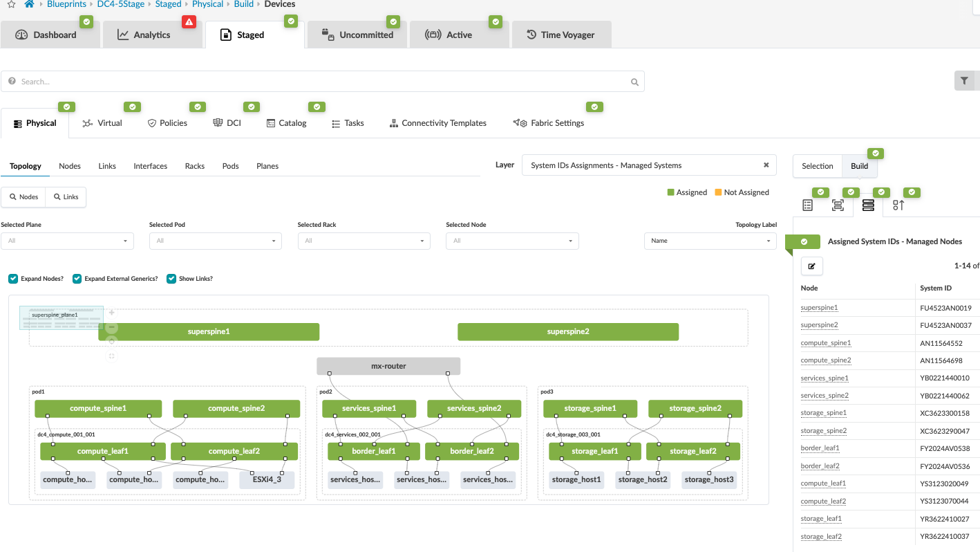Image resolution: width=980 pixels, height=552 pixels.
Task: Expand the Selected Rack dropdown
Action: click(x=364, y=241)
